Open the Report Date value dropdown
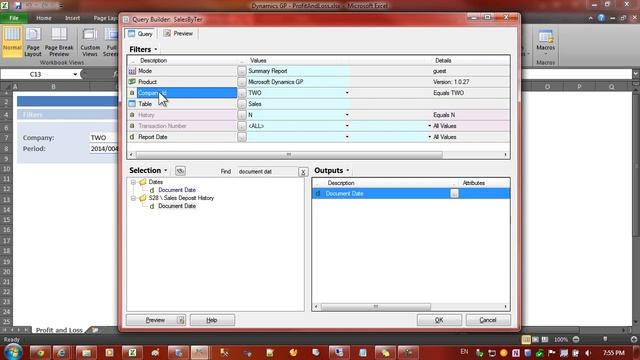Image resolution: width=640 pixels, height=360 pixels. tap(347, 137)
